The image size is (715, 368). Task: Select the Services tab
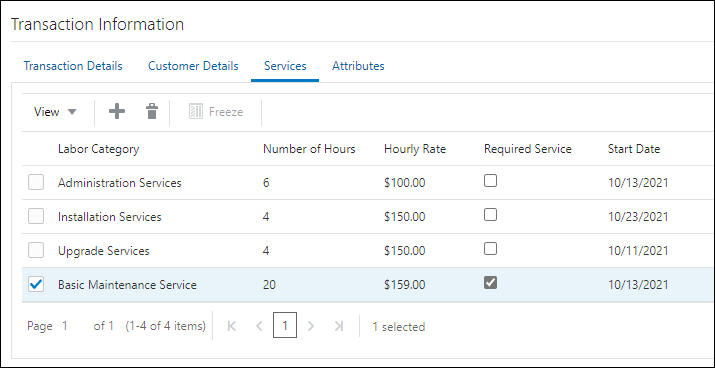(285, 66)
